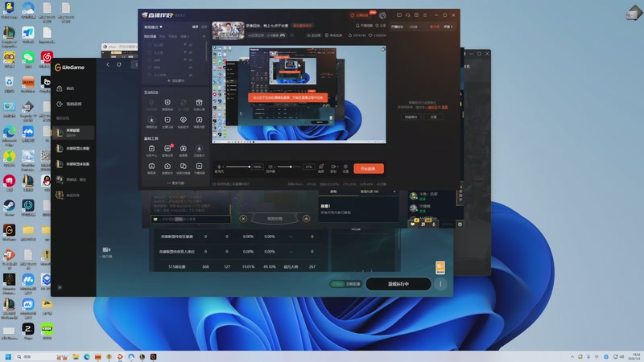This screenshot has width=644, height=362.
Task: Click the 设置 button in the danmaku panel
Action: (x=434, y=117)
